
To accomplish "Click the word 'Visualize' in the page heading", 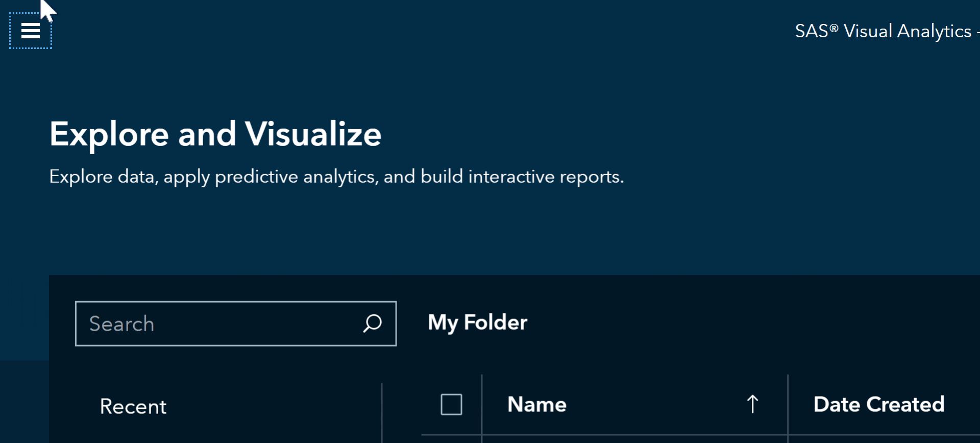I will point(313,134).
